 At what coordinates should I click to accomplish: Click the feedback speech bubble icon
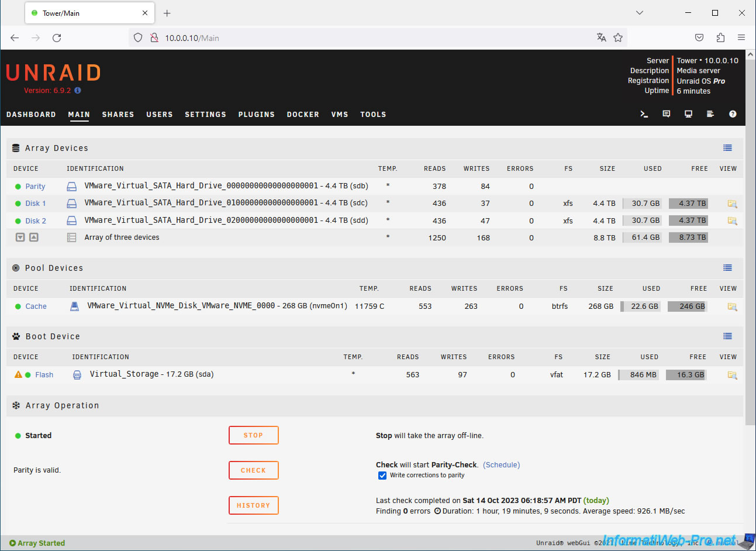pyautogui.click(x=666, y=114)
